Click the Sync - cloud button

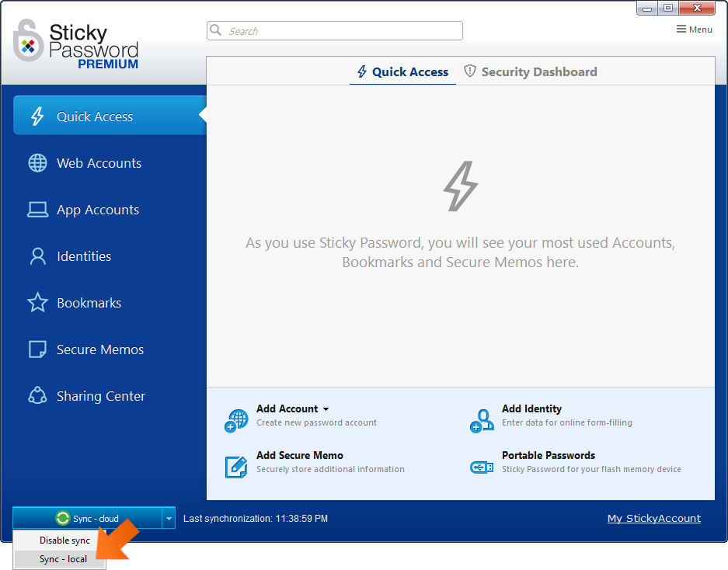tap(87, 518)
